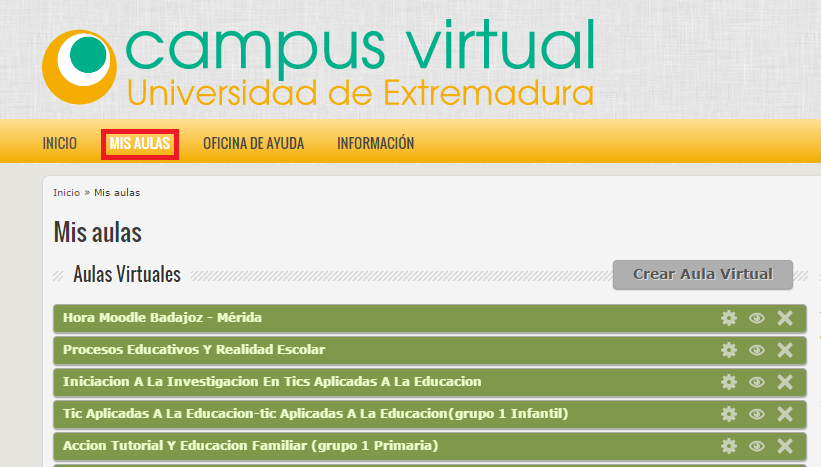Go to Oficina de Ayuda menu
This screenshot has height=467, width=821.
pos(253,144)
